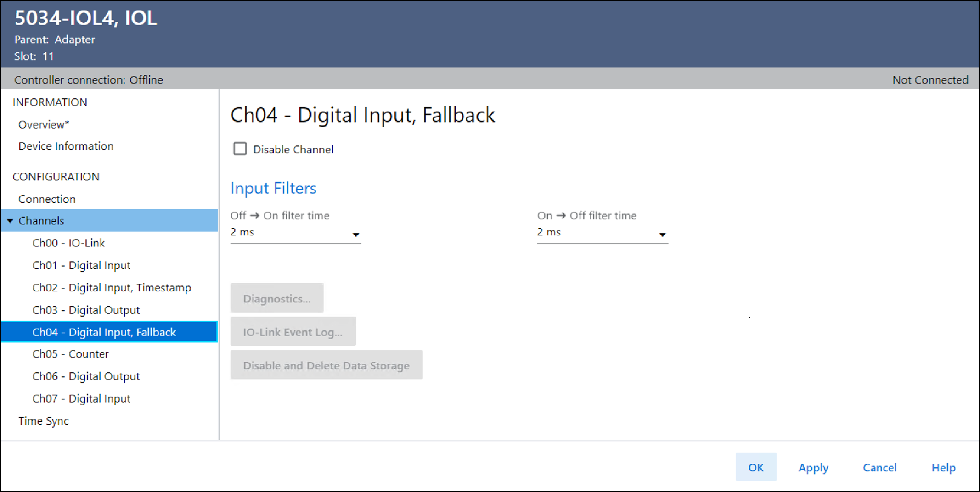
Task: Select Ch06 - Digital Output channel
Action: (86, 376)
